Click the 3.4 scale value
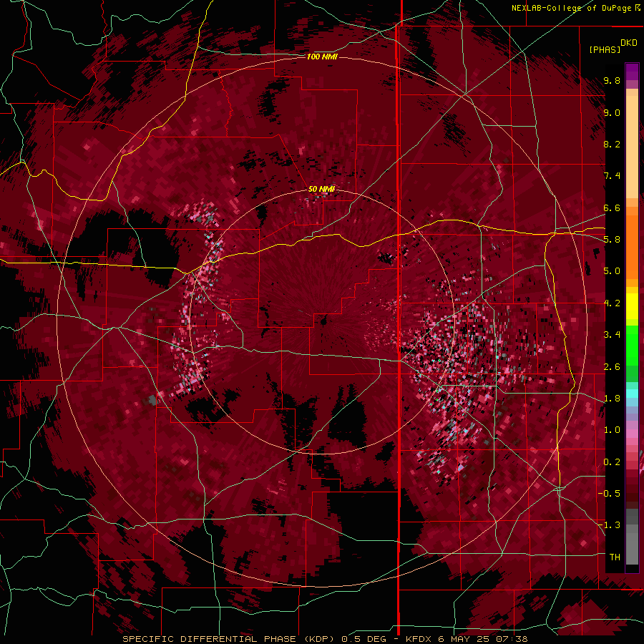The width and height of the screenshot is (644, 644). (x=612, y=335)
